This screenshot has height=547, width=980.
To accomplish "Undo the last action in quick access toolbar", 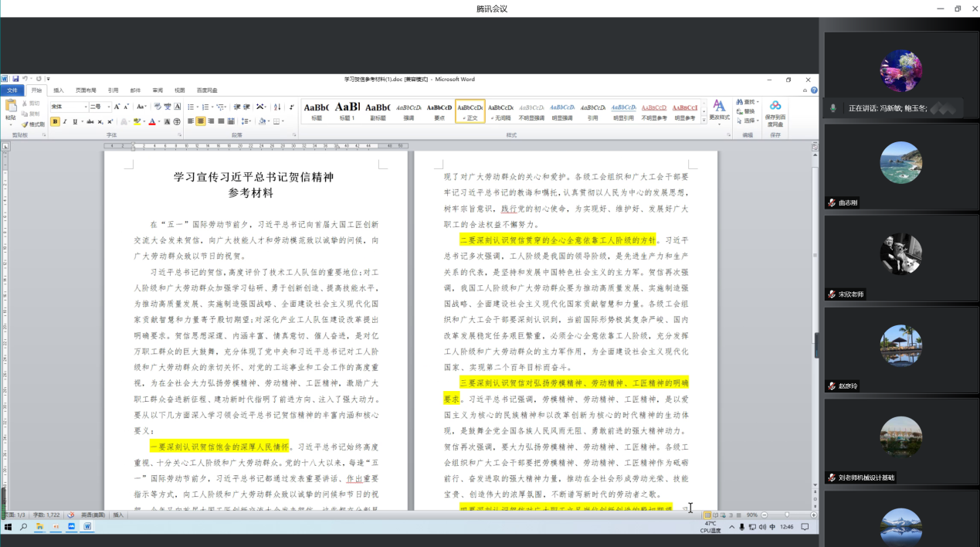I will [25, 79].
